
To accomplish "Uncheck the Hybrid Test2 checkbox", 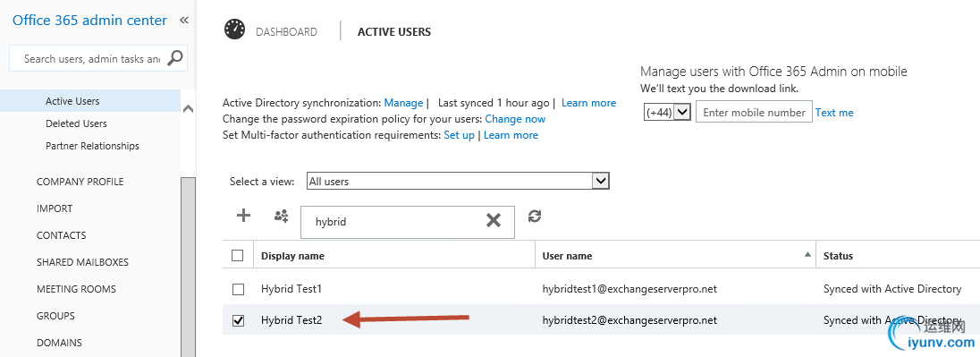I will coord(238,320).
